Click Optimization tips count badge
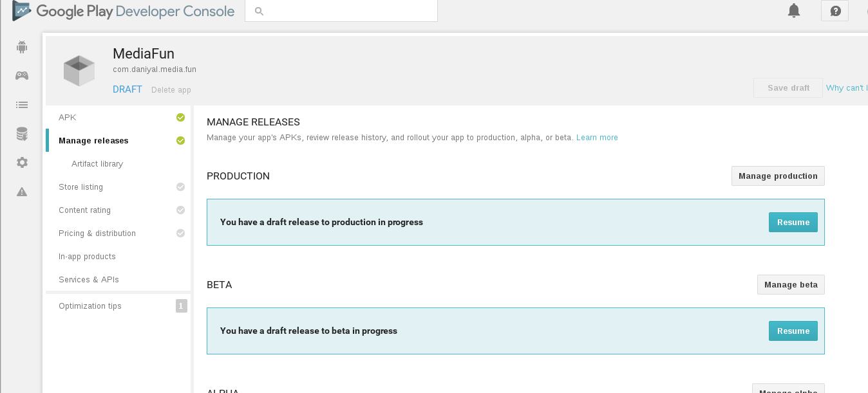868x393 pixels. pyautogui.click(x=182, y=306)
